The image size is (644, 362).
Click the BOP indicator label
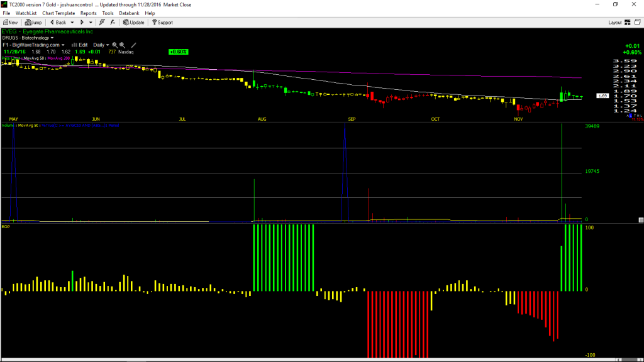pyautogui.click(x=6, y=226)
